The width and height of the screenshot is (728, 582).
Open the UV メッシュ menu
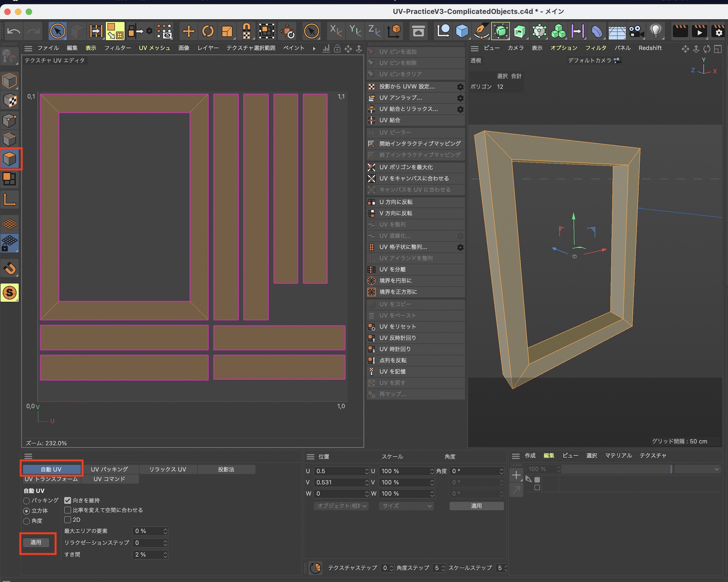(154, 48)
